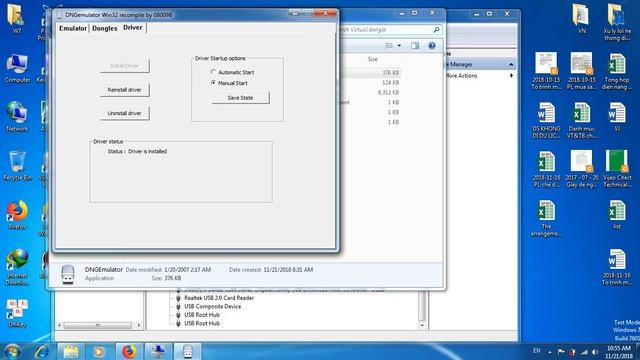Select USB Composite Device in device tree
Viewport: 640px width, 360px height.
pos(212,307)
